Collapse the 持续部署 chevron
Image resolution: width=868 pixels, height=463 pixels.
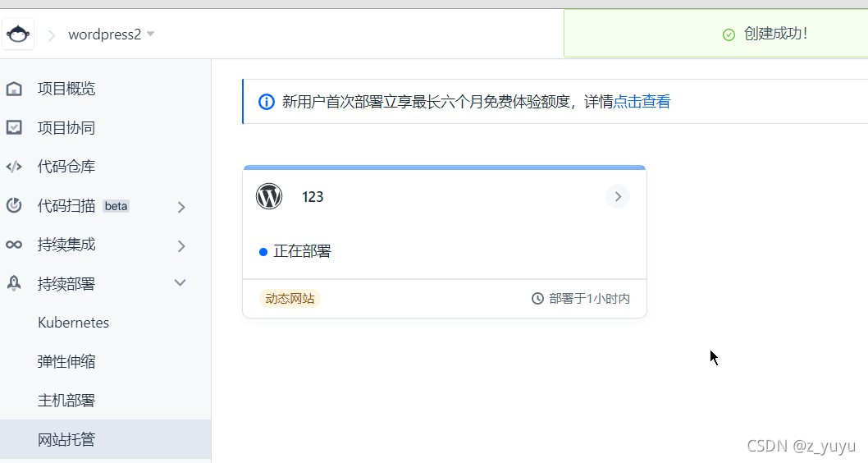(180, 282)
